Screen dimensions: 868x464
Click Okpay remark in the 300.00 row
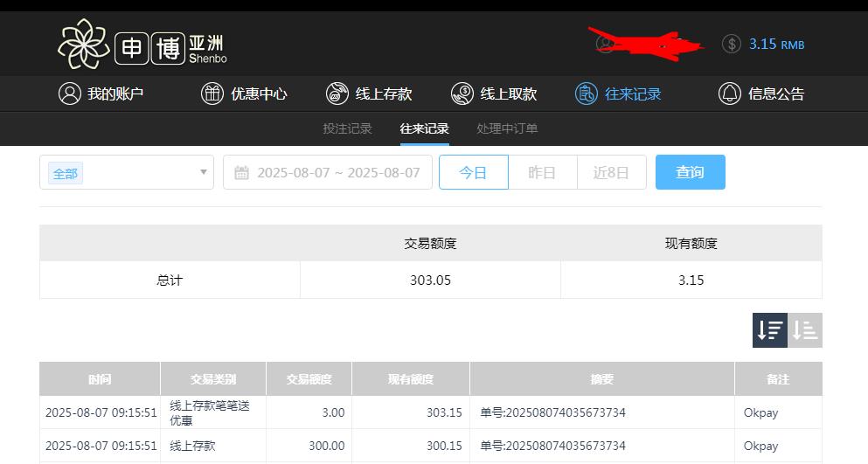760,446
